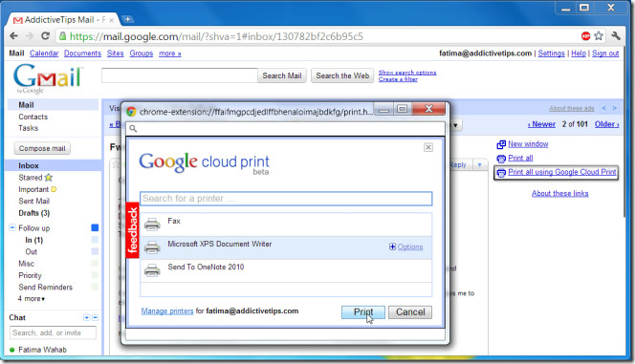Open the Chat options dropdown

coord(87,317)
